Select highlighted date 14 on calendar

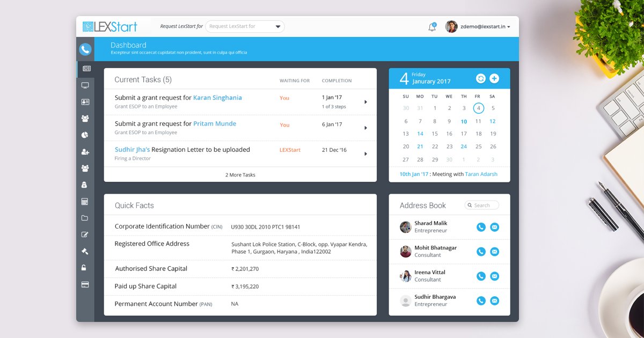tap(420, 134)
